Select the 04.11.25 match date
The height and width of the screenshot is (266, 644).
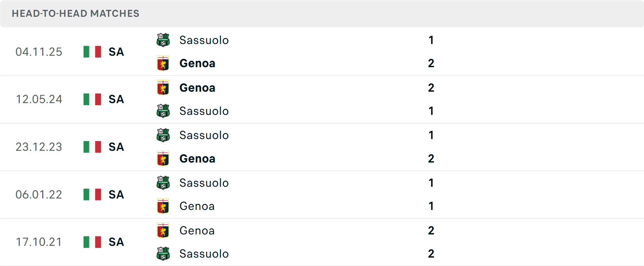(x=39, y=52)
